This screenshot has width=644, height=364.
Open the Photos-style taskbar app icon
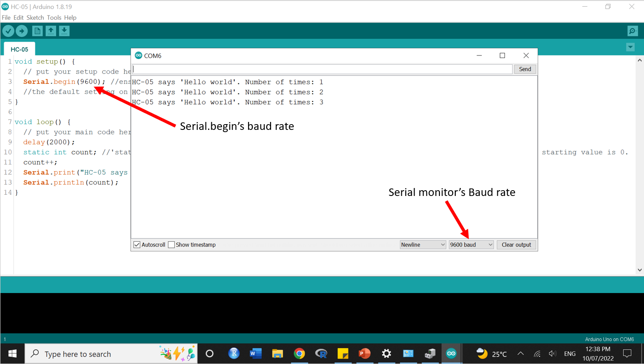click(x=408, y=354)
